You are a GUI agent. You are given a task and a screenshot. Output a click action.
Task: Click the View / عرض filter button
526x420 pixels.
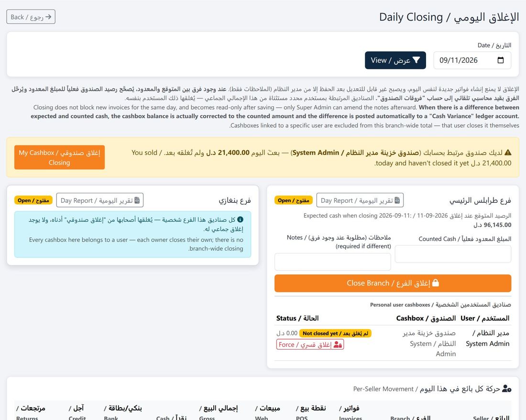tap(395, 60)
